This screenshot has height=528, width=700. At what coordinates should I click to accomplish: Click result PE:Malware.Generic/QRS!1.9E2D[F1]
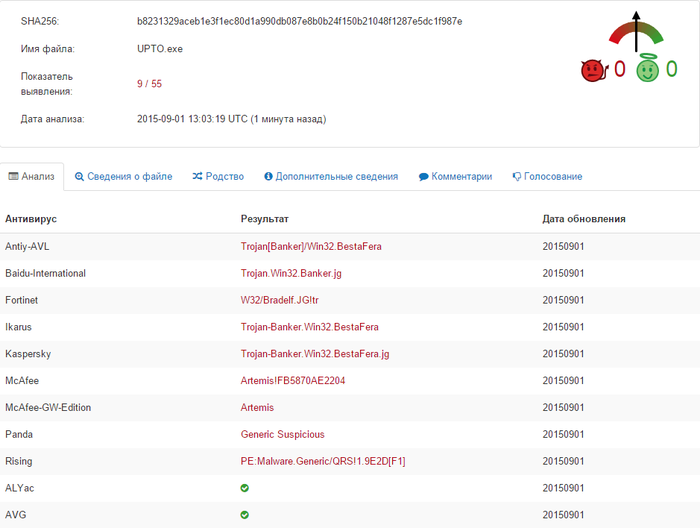[323, 461]
